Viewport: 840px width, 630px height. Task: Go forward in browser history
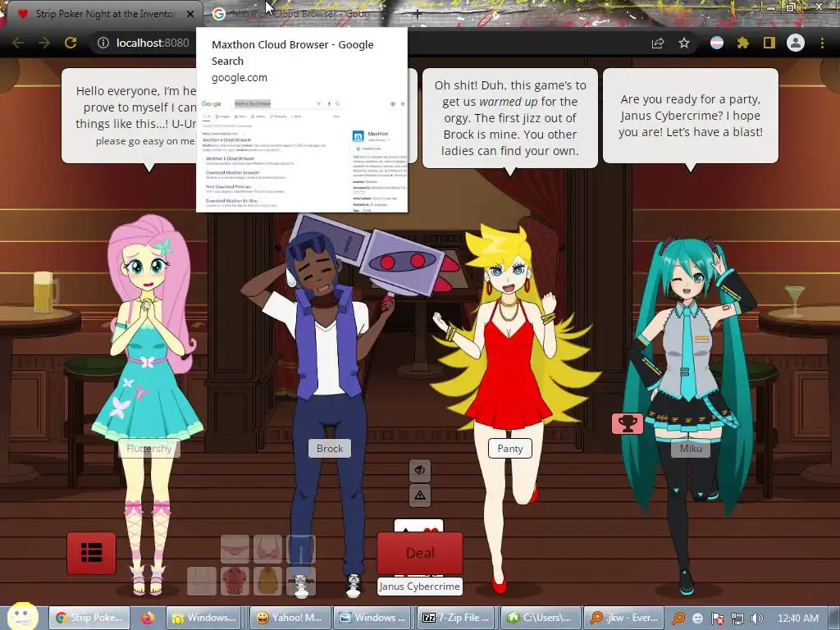pos(44,43)
